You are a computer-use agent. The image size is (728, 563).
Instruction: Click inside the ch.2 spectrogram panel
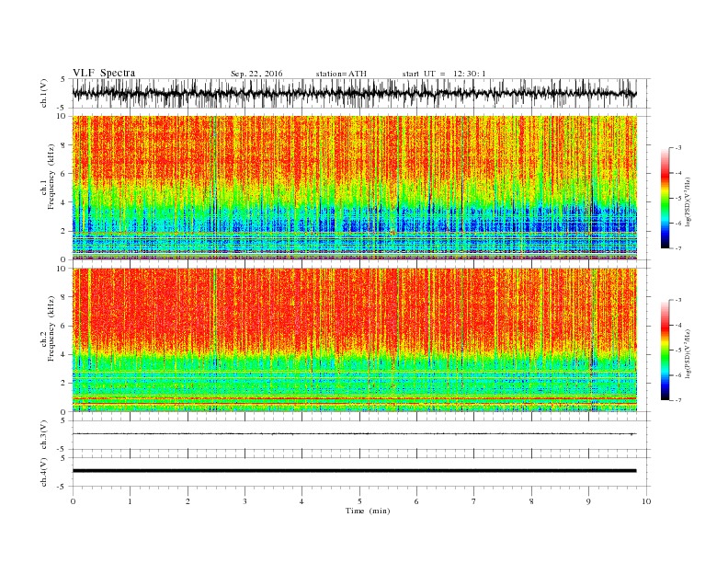354,340
